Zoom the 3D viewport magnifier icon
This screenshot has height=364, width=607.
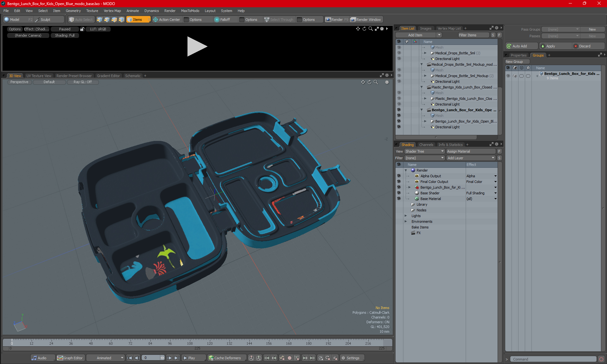376,82
